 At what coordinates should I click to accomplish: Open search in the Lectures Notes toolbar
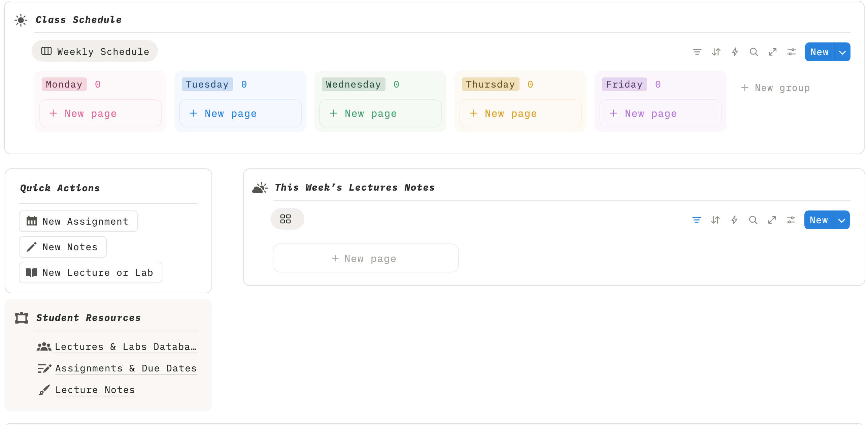[754, 220]
